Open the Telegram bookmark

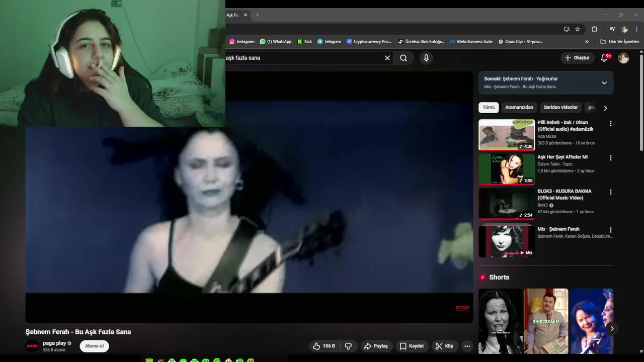point(329,42)
